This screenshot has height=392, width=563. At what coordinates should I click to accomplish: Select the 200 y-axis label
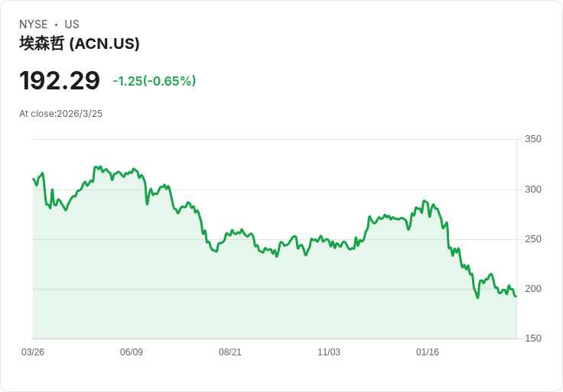tap(533, 289)
